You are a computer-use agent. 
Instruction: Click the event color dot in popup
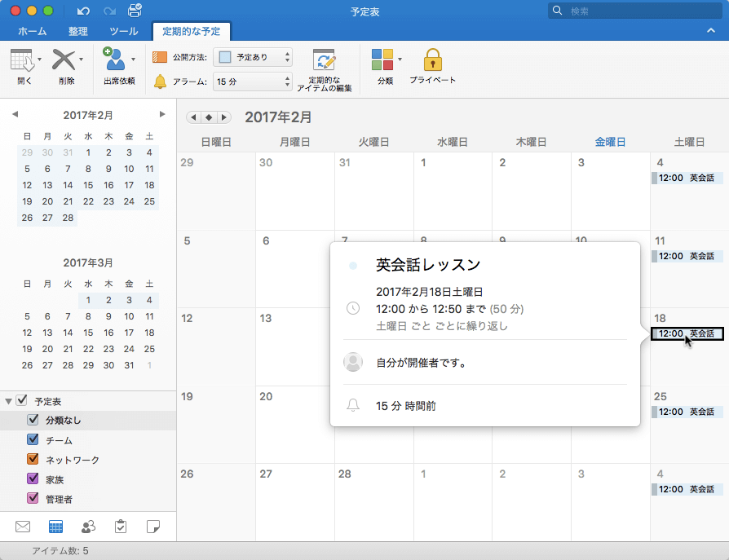tap(353, 266)
